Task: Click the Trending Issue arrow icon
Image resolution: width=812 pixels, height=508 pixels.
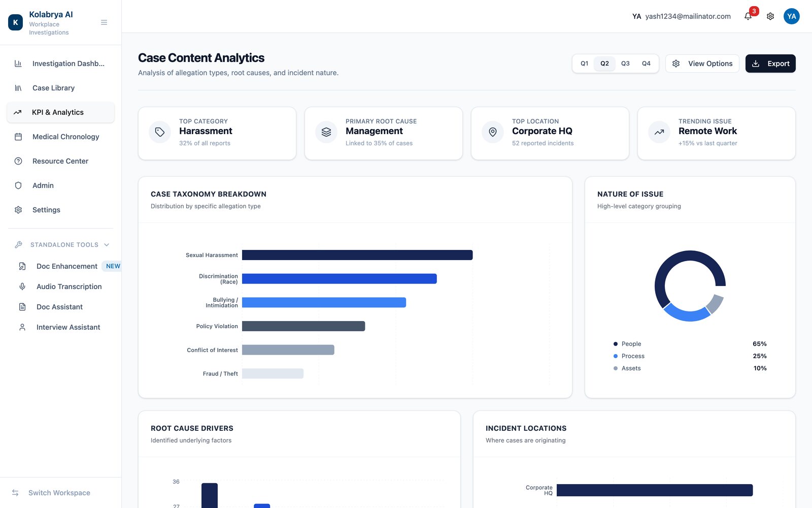Action: [659, 132]
